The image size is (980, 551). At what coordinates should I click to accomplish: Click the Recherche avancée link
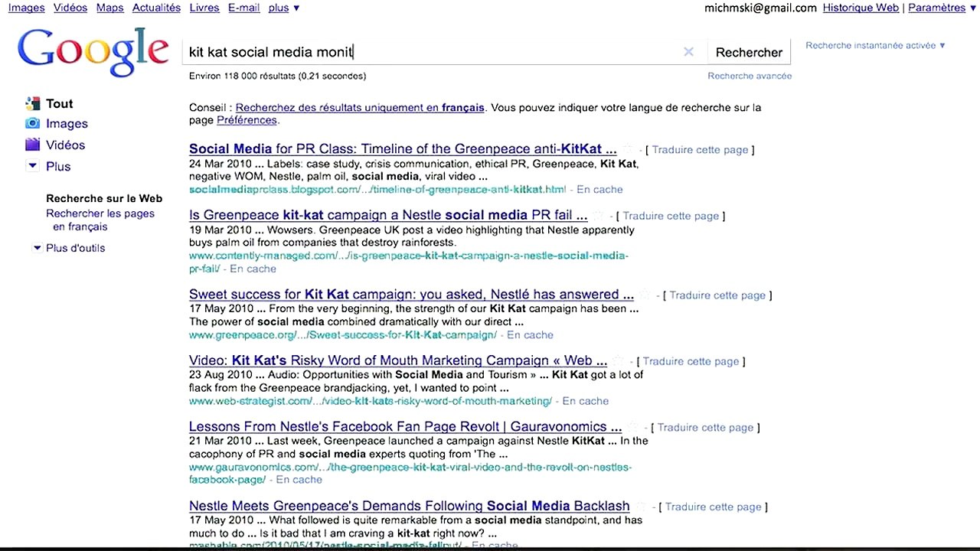(x=750, y=76)
